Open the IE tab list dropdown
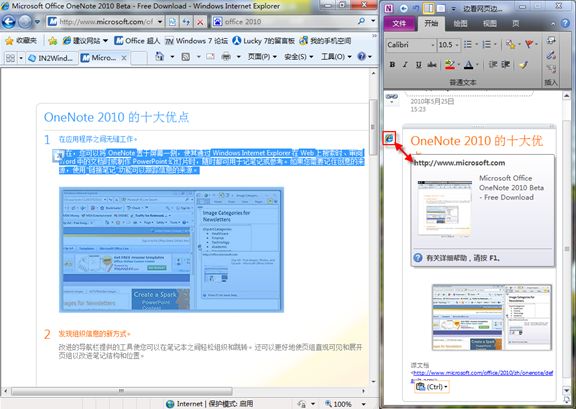Viewport: 576px width, 409px height. coord(21,58)
